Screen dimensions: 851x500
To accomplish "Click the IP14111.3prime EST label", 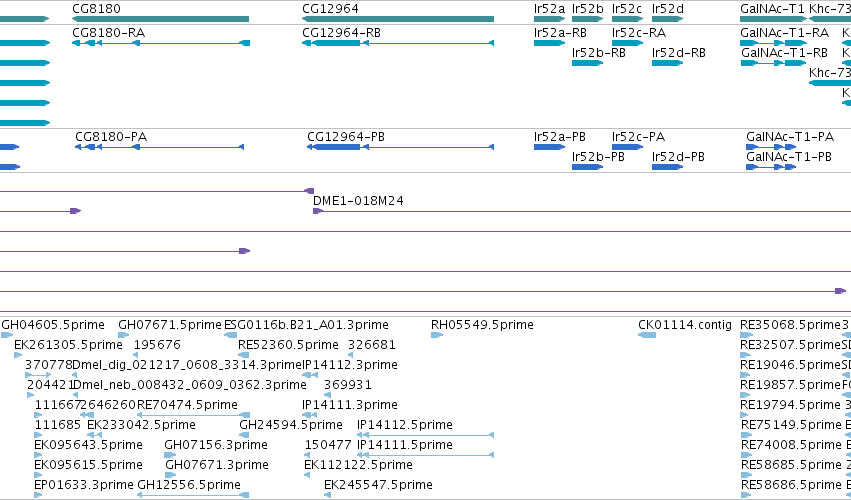I will pos(350,405).
